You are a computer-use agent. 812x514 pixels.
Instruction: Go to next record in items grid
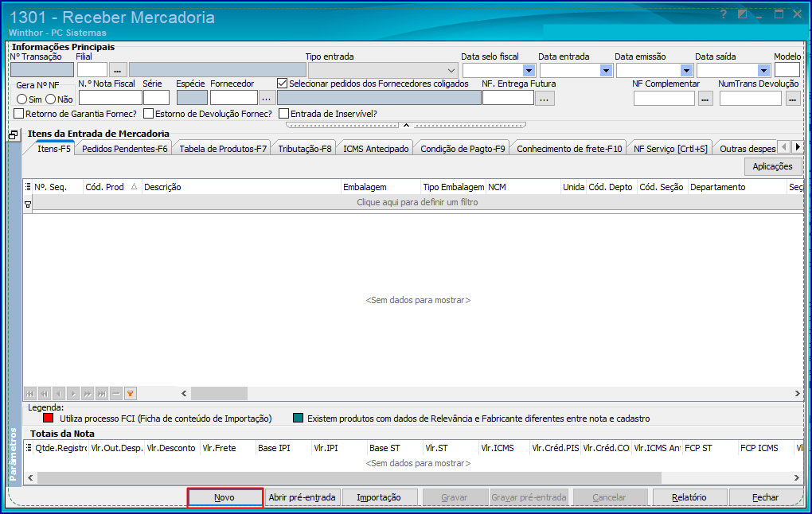point(73,394)
